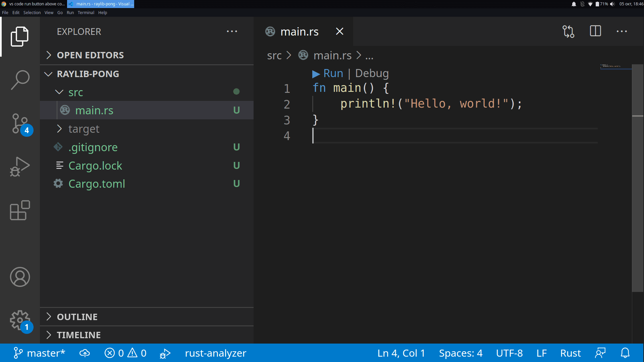Collapse the RAYLIB-PONG folder section
The width and height of the screenshot is (644, 362).
tap(147, 74)
